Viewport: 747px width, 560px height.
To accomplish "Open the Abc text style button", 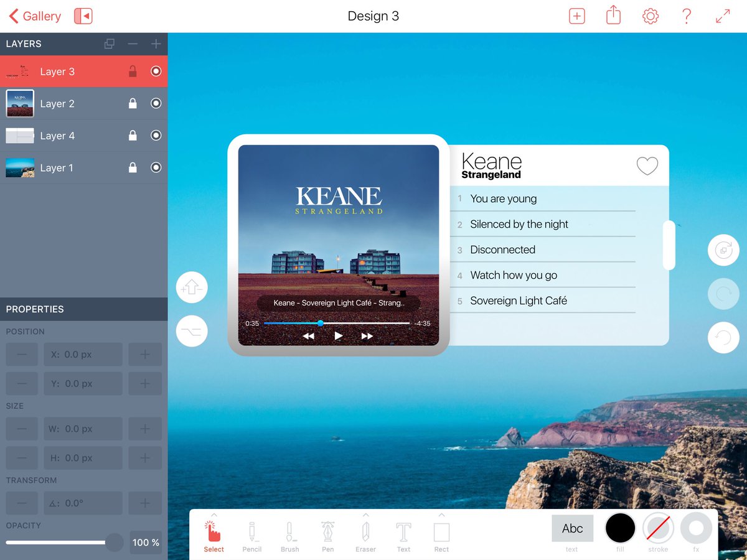I will [x=572, y=528].
